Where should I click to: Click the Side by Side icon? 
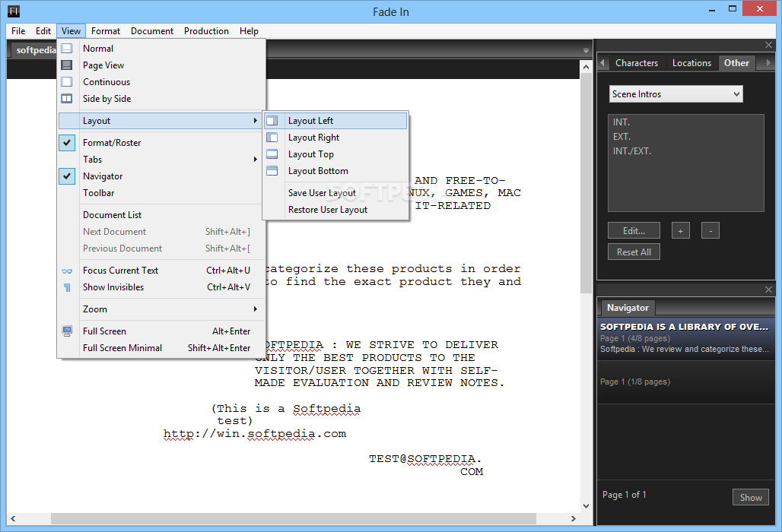point(66,99)
